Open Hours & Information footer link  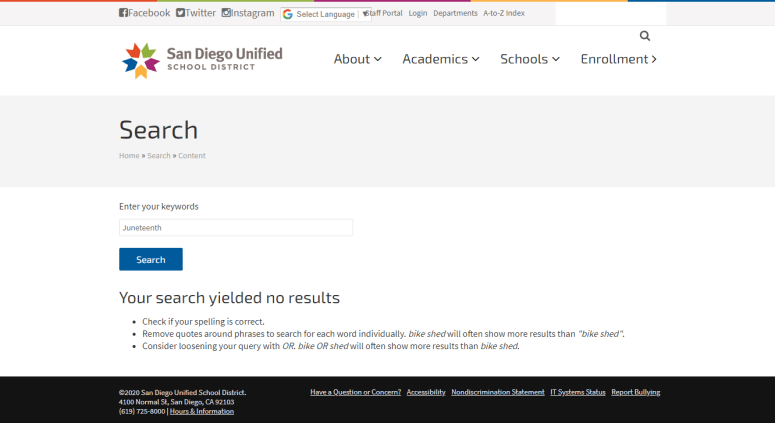tap(202, 411)
